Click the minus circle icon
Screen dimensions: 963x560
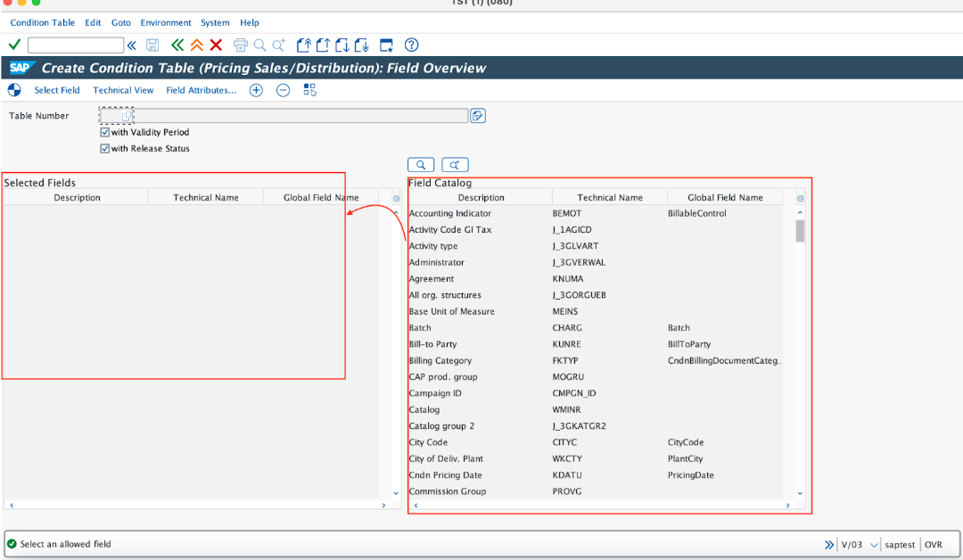[283, 90]
